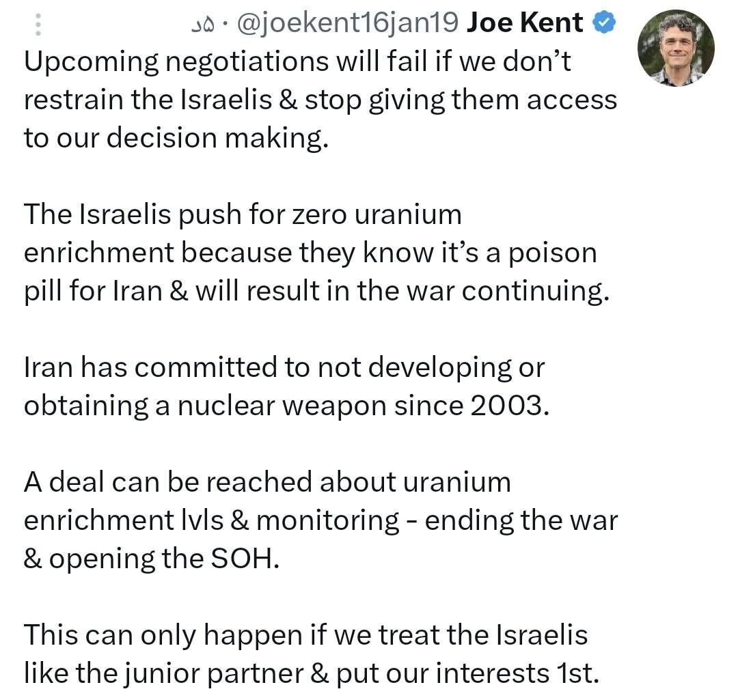Click the text 'to our decision making.'
This screenshot has height=700, width=738.
[176, 139]
